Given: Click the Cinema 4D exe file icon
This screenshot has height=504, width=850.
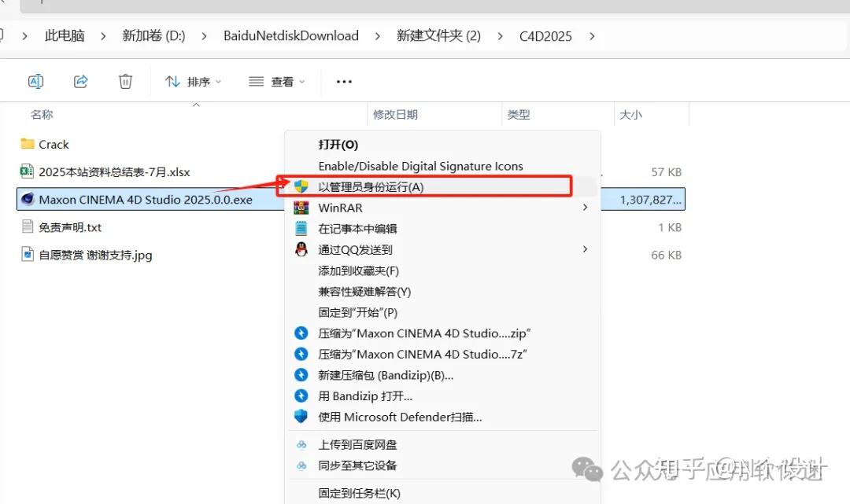Looking at the screenshot, I should tap(28, 199).
